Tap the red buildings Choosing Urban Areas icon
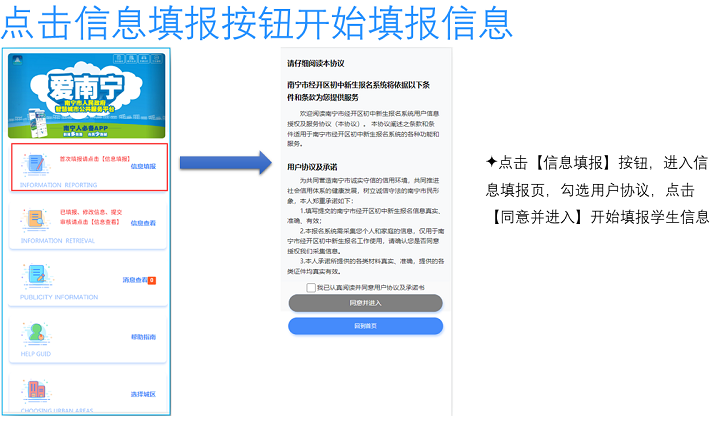 pyautogui.click(x=36, y=390)
